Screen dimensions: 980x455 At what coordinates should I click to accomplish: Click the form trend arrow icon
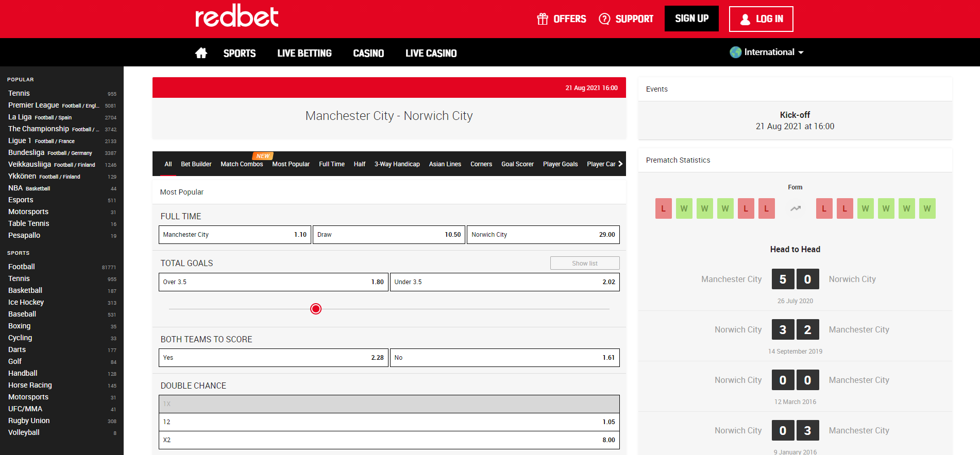(x=796, y=208)
